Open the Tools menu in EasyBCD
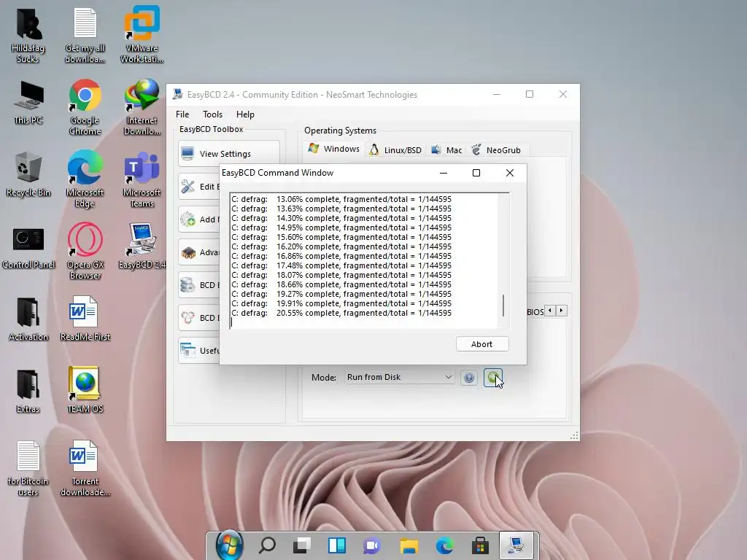This screenshot has height=560, width=747. coord(212,114)
